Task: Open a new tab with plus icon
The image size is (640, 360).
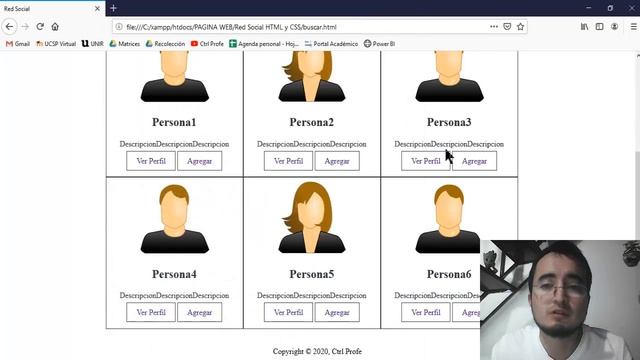Action: coord(113,8)
